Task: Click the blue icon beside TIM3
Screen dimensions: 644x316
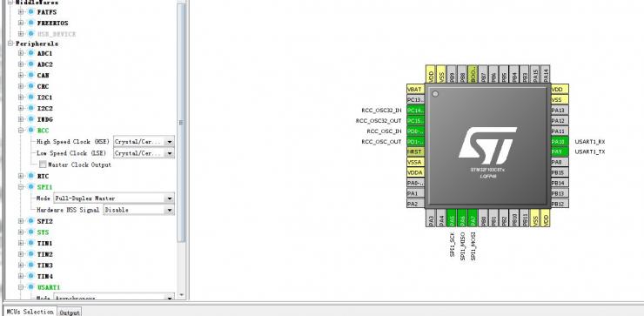Action: (x=30, y=265)
